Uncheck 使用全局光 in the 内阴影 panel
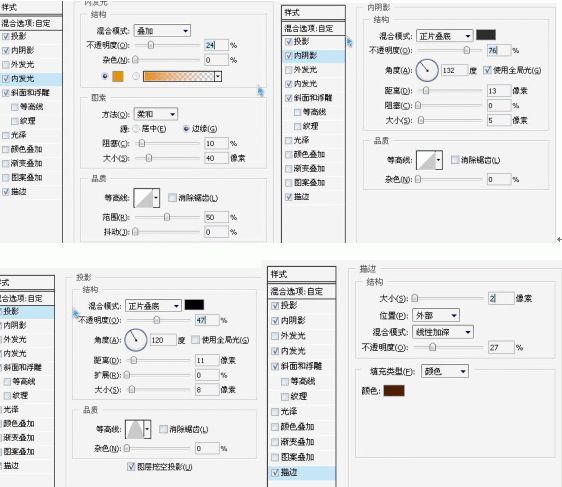The image size is (562, 487). (x=487, y=70)
